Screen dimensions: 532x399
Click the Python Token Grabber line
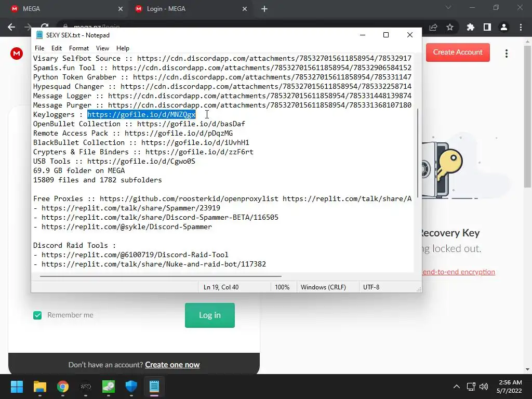point(222,77)
